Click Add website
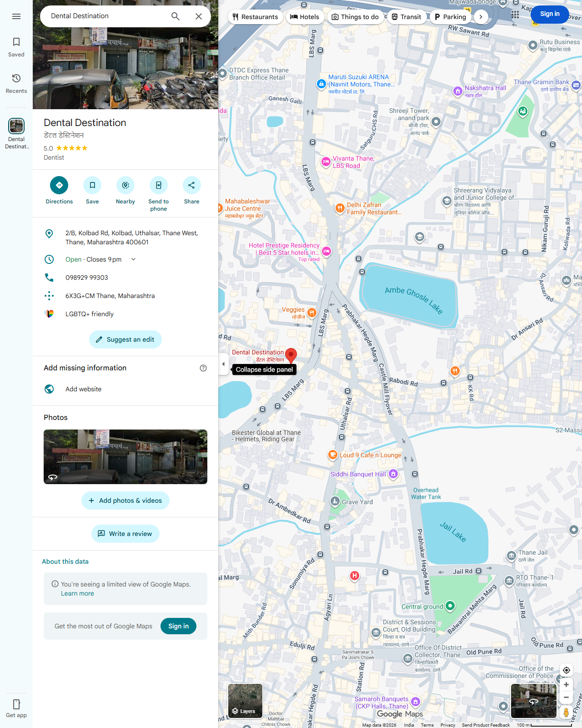 pos(125,389)
